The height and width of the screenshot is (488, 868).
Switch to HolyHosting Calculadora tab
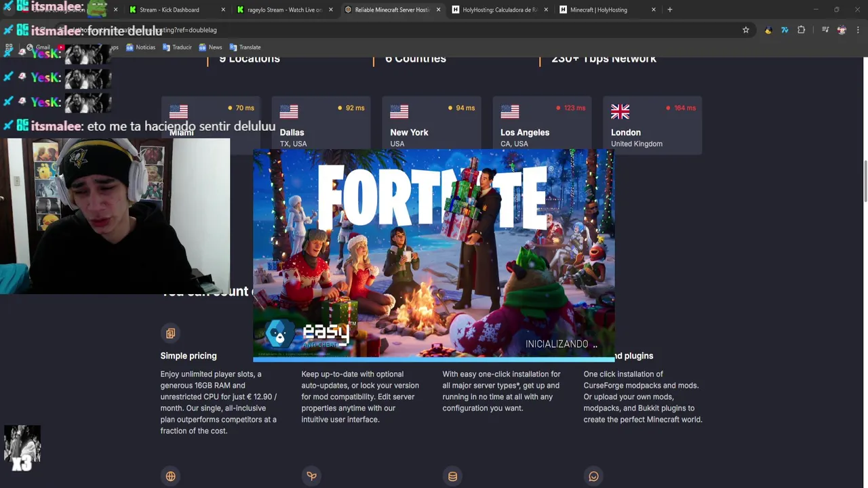499,9
